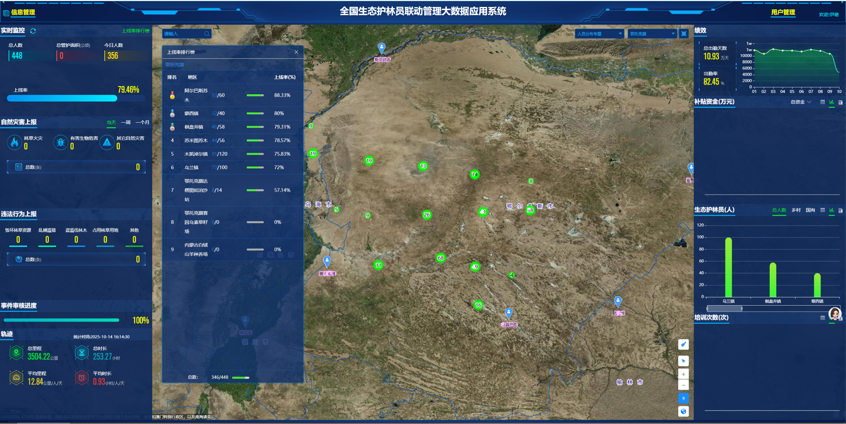Zoom in the map with plus button
Screen dimensions: 846x424
tap(684, 374)
